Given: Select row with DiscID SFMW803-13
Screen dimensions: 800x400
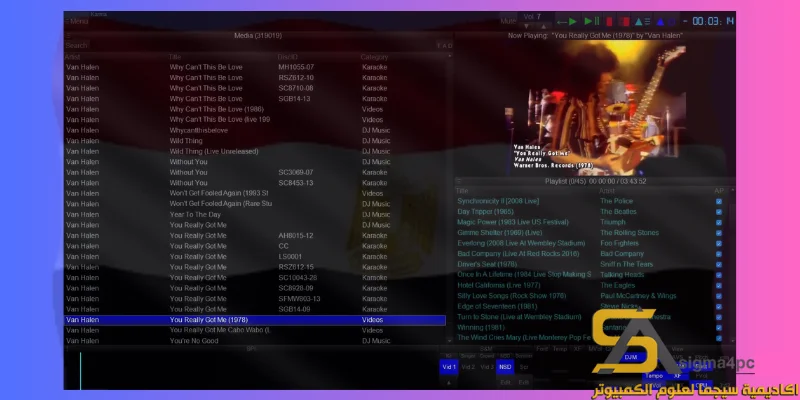Looking at the screenshot, I should [255, 299].
